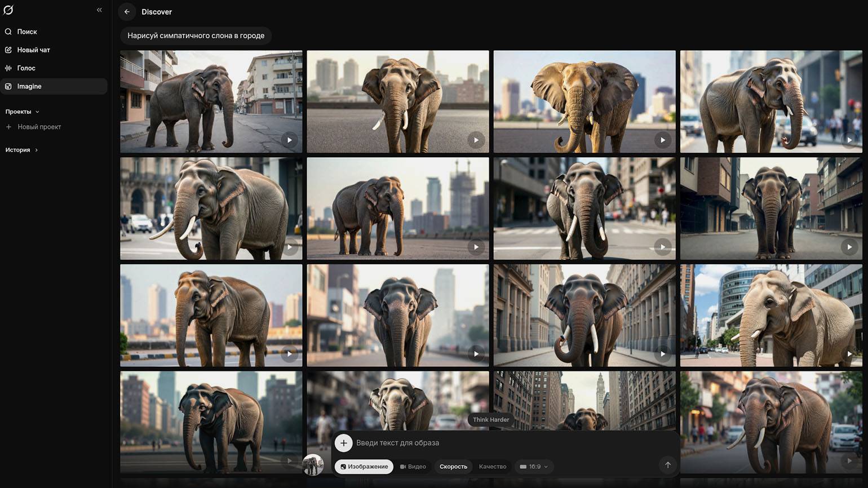Start a Новый чат

(x=33, y=50)
